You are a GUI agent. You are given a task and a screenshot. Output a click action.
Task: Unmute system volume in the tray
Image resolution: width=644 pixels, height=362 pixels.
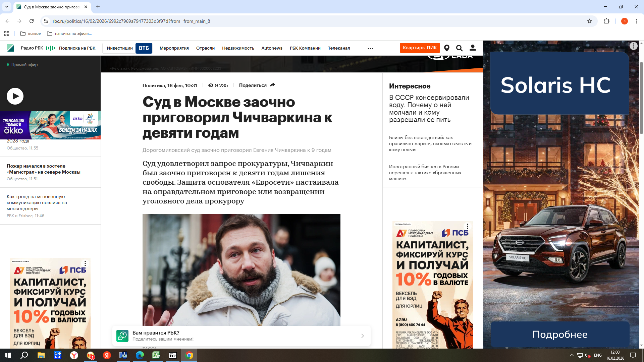click(x=588, y=355)
